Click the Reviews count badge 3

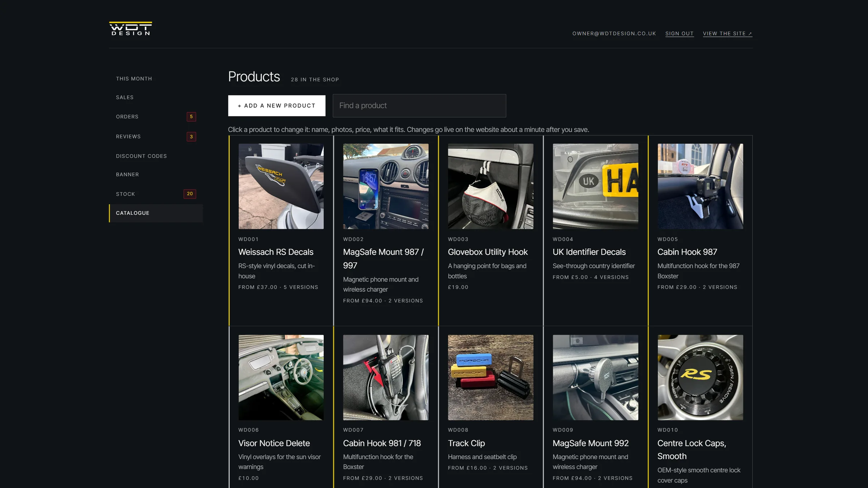191,136
